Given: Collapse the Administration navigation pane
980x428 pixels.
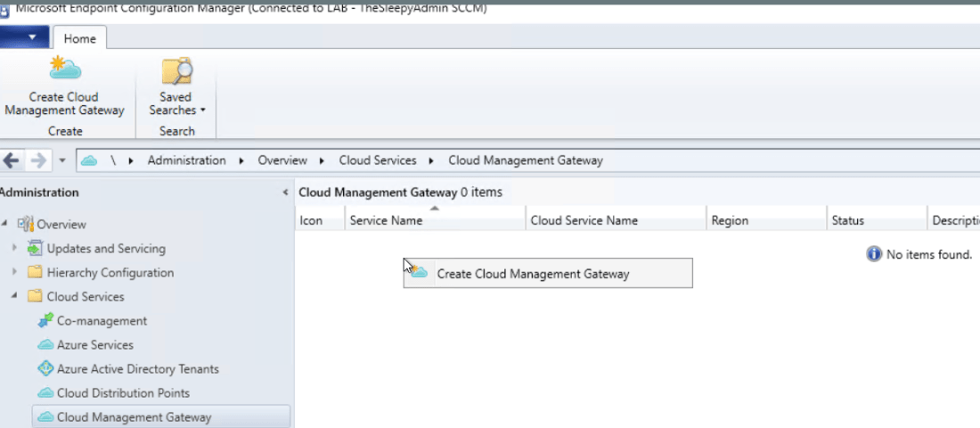Looking at the screenshot, I should 285,193.
